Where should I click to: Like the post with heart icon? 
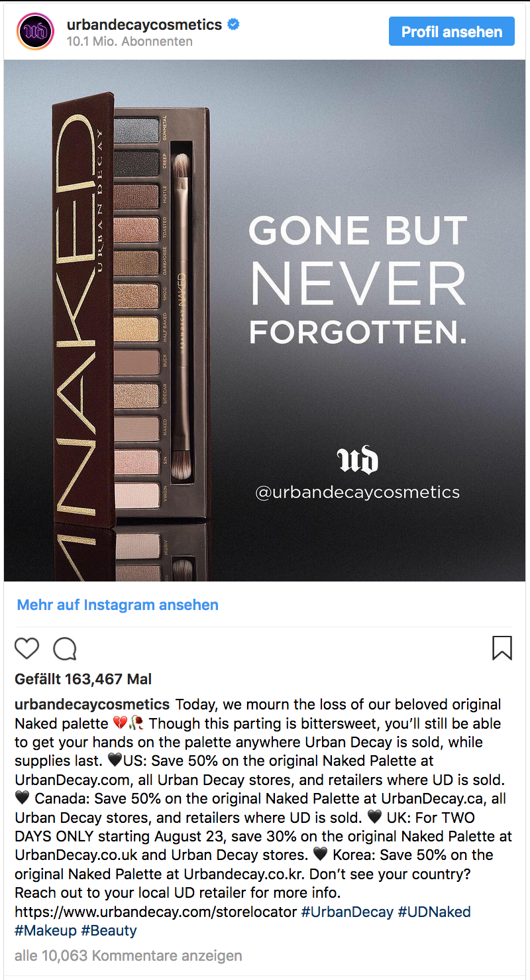coord(27,648)
